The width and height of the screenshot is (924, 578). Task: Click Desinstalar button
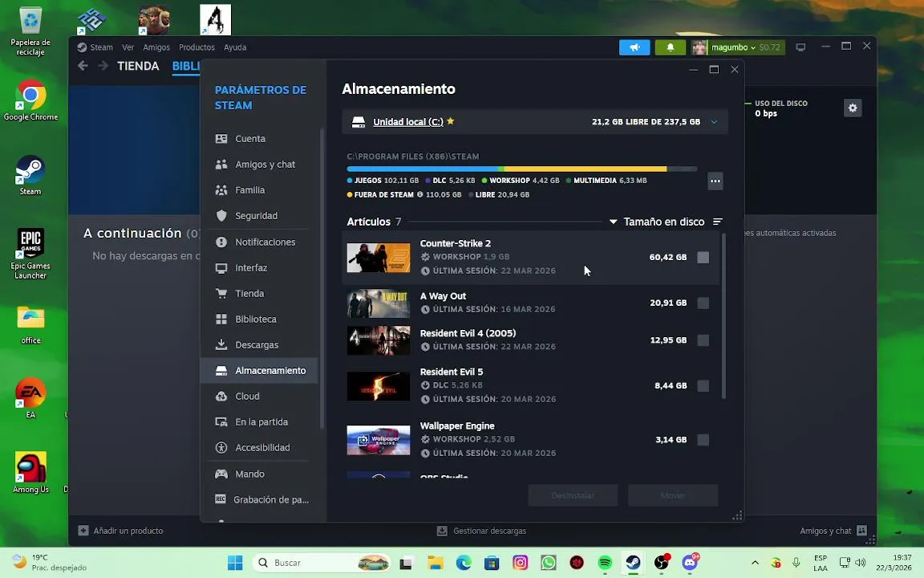[x=573, y=495]
